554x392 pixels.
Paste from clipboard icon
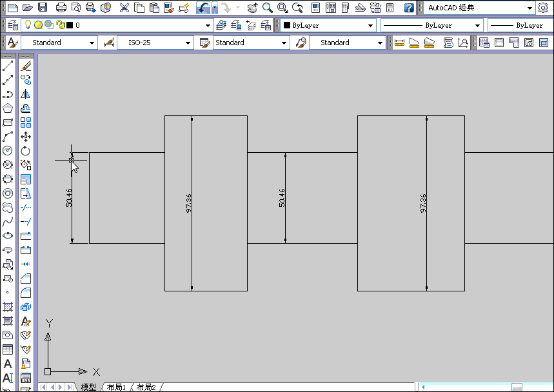point(154,8)
